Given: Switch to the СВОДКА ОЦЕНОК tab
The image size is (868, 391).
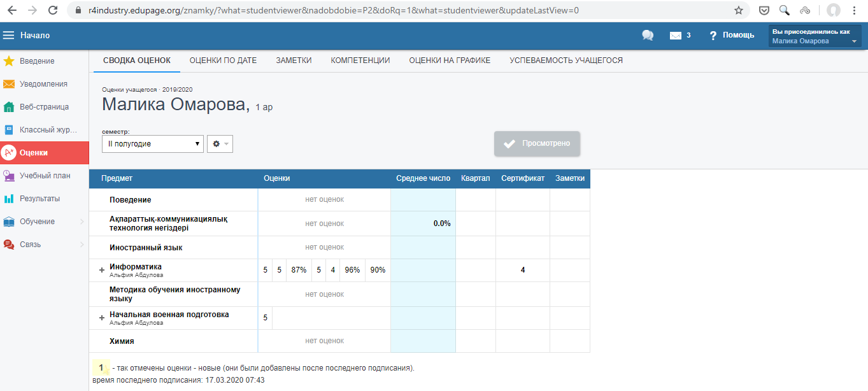Looking at the screenshot, I should pyautogui.click(x=137, y=60).
